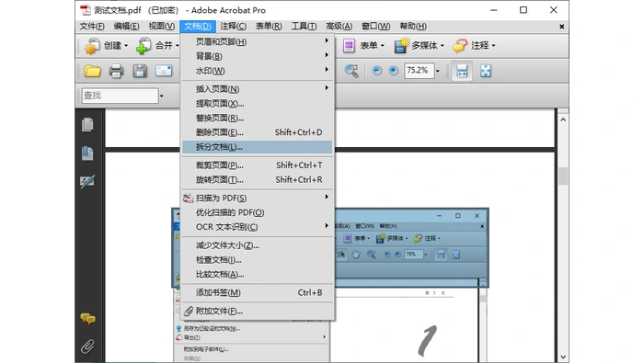644x363 pixels.
Task: Expand the Comment (注释) toolbar dropdown arrow
Action: pos(493,46)
